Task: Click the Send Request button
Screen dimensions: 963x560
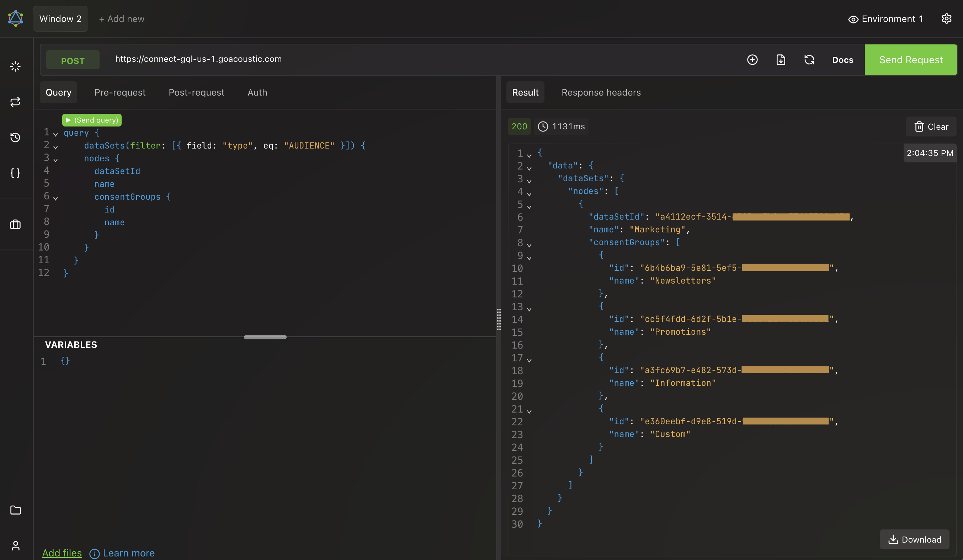Action: point(911,60)
